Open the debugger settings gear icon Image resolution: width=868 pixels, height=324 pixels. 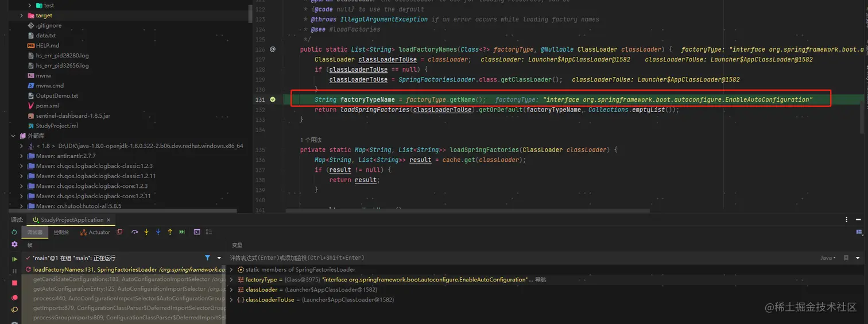point(14,245)
